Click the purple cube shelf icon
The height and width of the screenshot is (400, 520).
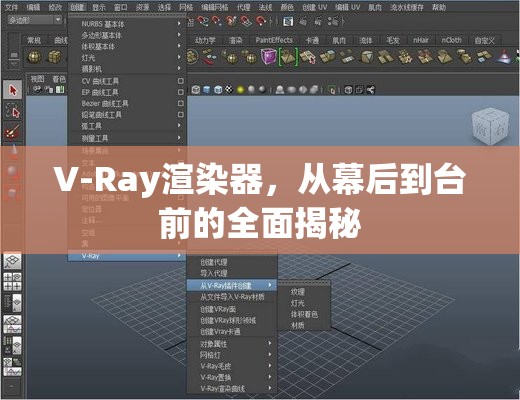(268, 57)
